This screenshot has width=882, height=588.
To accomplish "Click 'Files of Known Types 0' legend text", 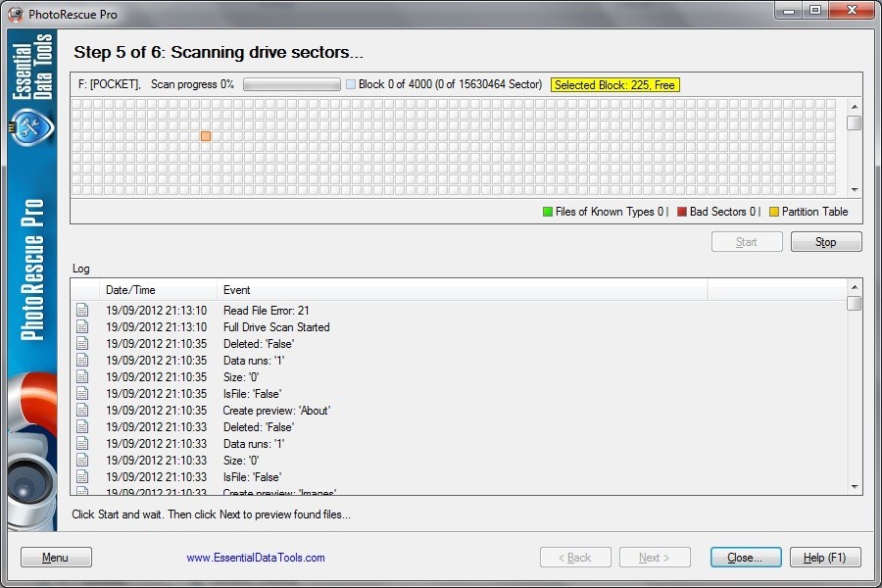I will tap(610, 212).
